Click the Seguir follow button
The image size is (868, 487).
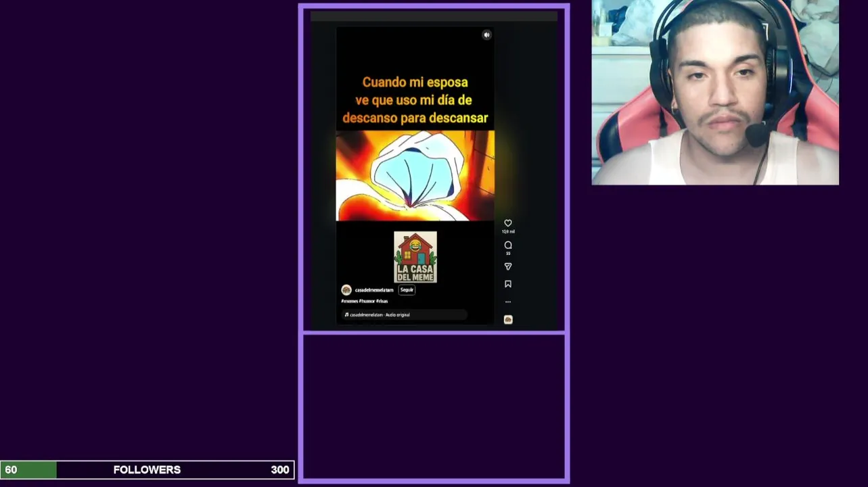pyautogui.click(x=407, y=289)
